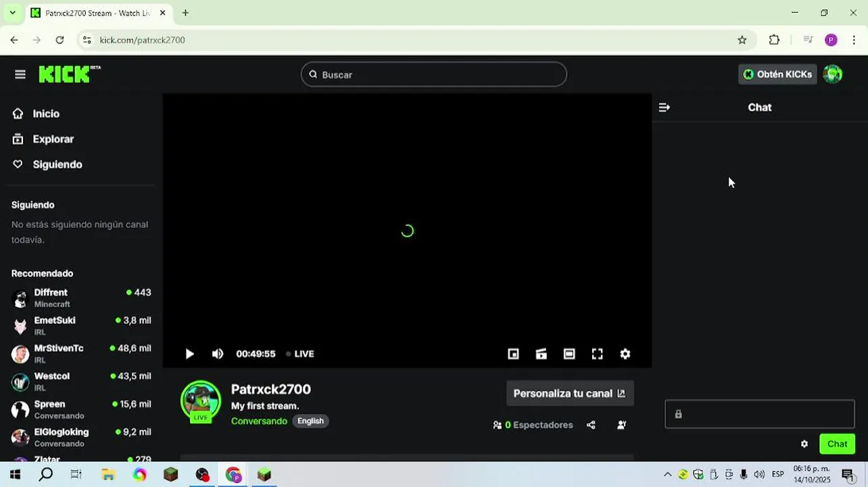Open recommended channel Spreen
The height and width of the screenshot is (487, 868).
[81, 409]
